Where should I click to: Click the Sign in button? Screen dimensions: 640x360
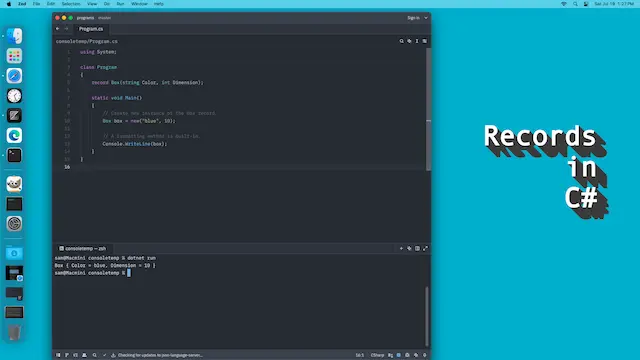pyautogui.click(x=413, y=18)
